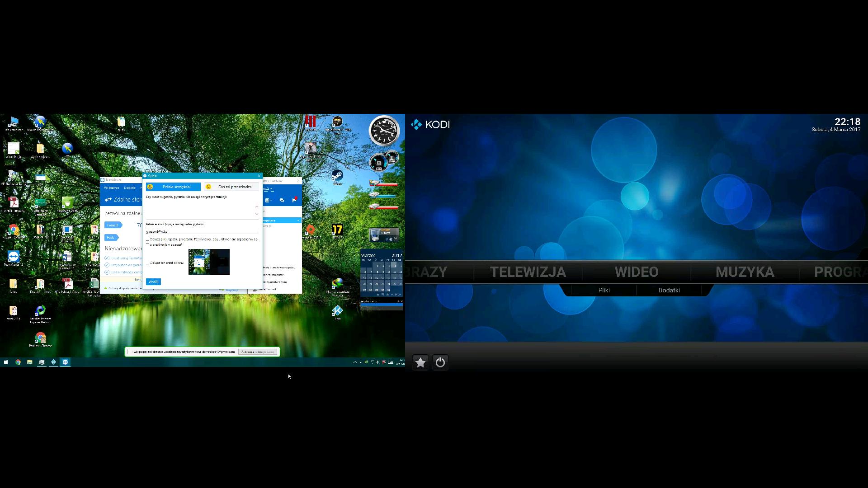The image size is (868, 488).
Task: Open File Explorer from the taskbar
Action: 30,362
